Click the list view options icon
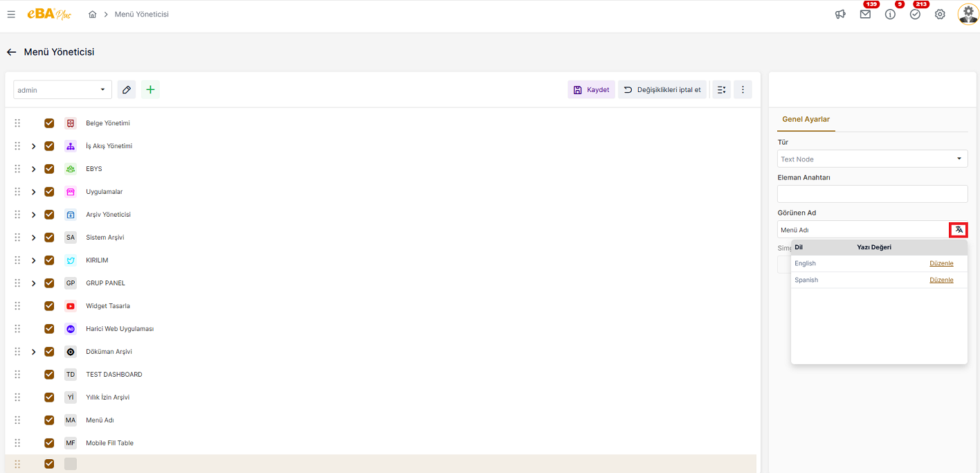The image size is (980, 473). pyautogui.click(x=721, y=89)
